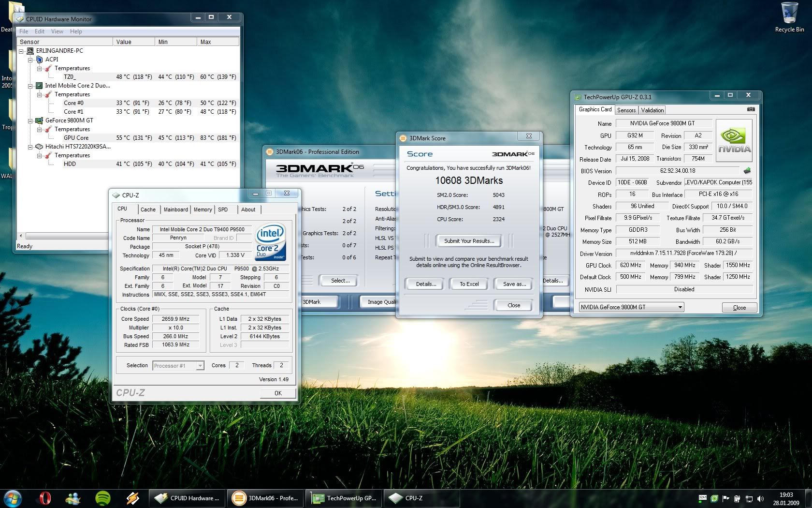Collapse Temperatures under GeForce 9800M GT
The height and width of the screenshot is (508, 812).
40,129
